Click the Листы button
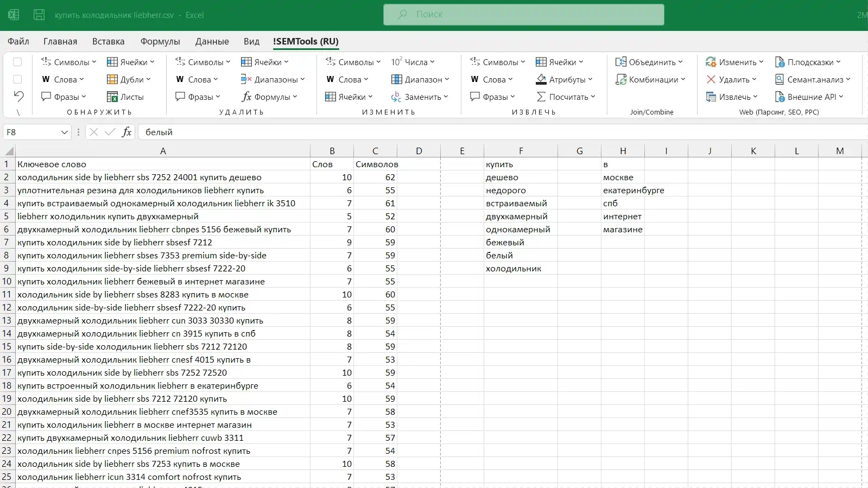This screenshot has height=488, width=868. 125,97
